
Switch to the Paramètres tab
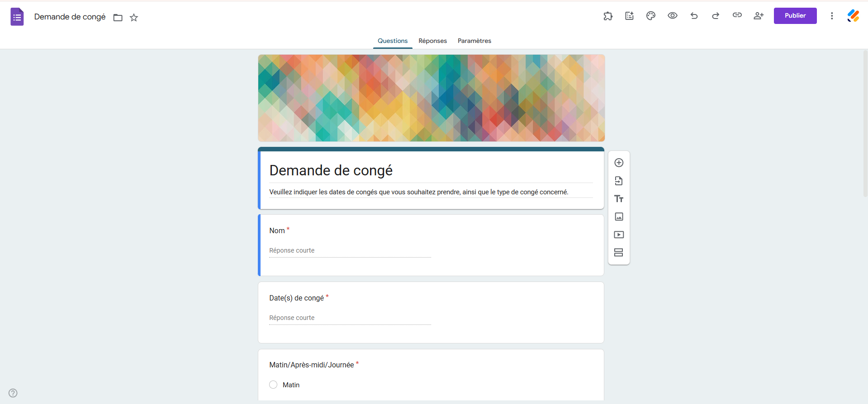tap(474, 41)
